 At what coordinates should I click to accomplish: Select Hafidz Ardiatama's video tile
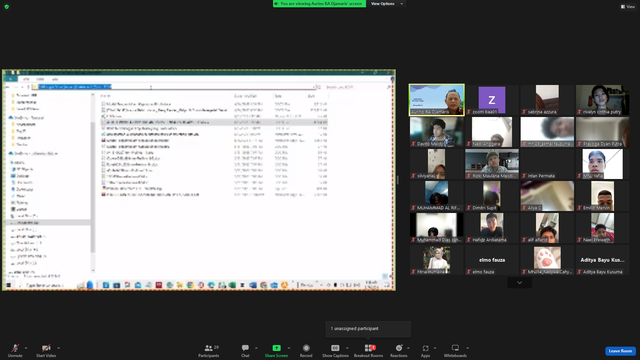492,228
